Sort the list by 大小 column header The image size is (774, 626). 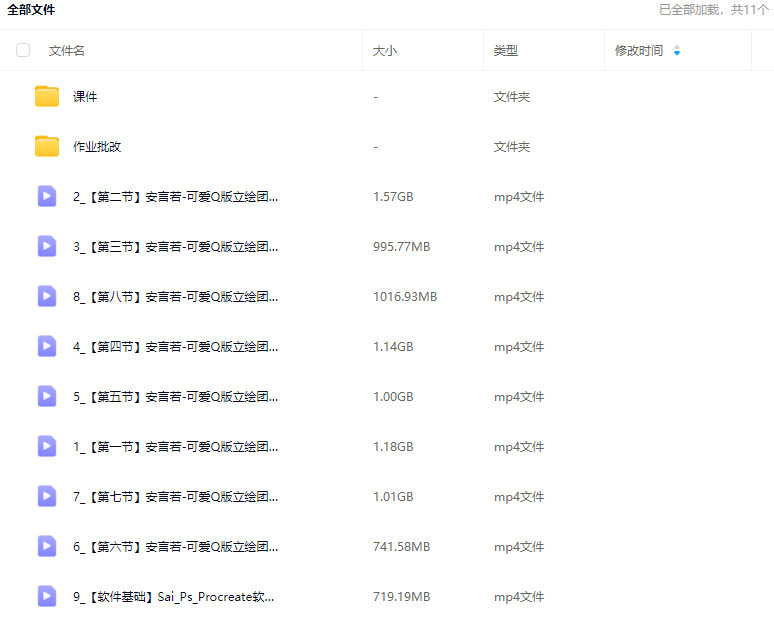tap(385, 51)
